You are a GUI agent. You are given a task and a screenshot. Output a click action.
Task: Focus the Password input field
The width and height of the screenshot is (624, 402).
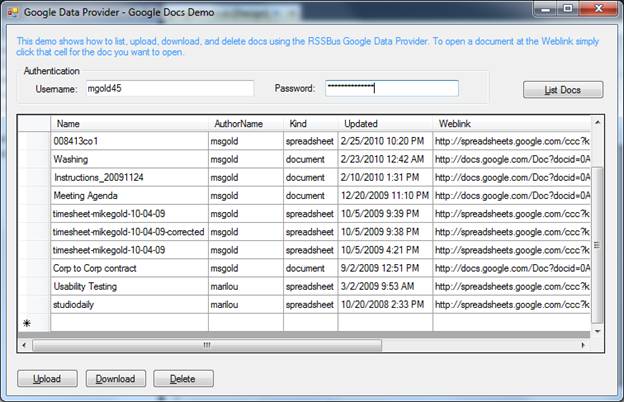tap(392, 88)
